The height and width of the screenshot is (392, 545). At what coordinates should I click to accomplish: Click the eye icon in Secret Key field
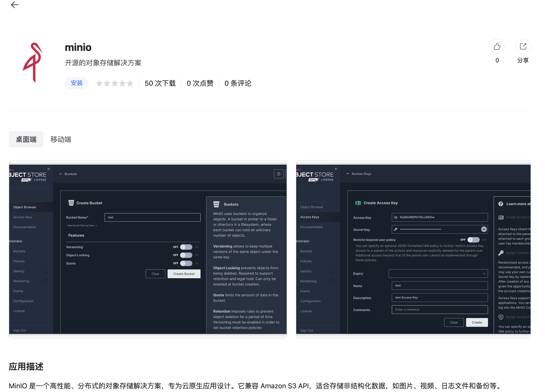pos(484,229)
